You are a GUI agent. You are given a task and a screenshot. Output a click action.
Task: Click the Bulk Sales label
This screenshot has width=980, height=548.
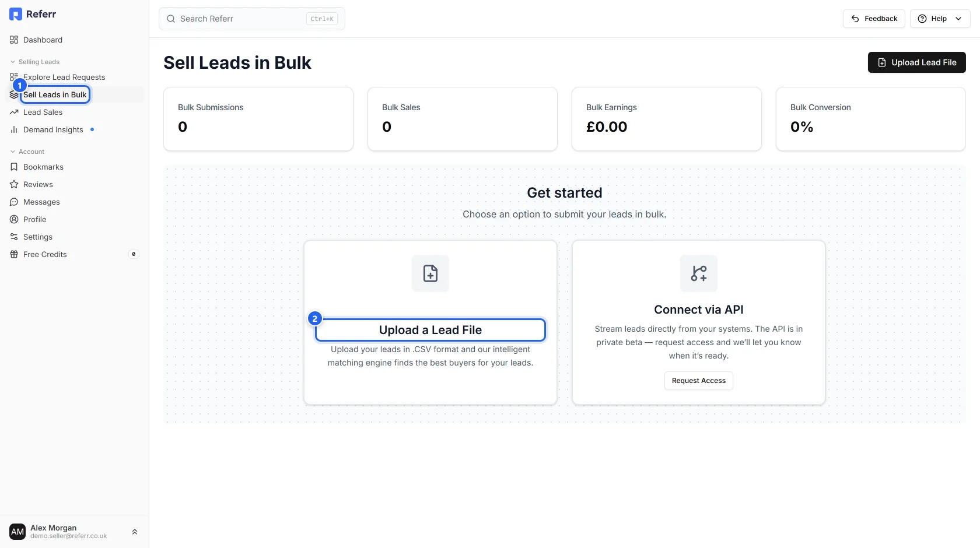click(401, 107)
